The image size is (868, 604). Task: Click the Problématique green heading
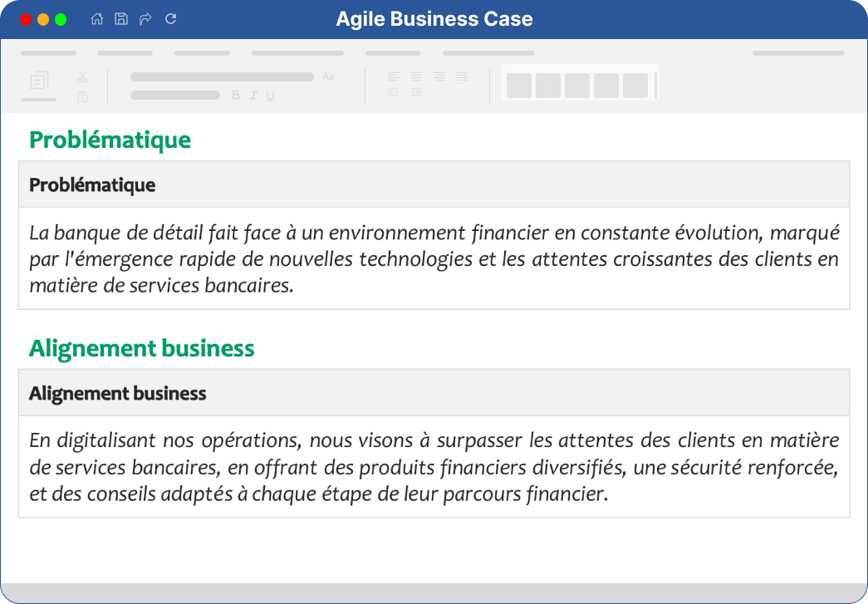point(110,140)
